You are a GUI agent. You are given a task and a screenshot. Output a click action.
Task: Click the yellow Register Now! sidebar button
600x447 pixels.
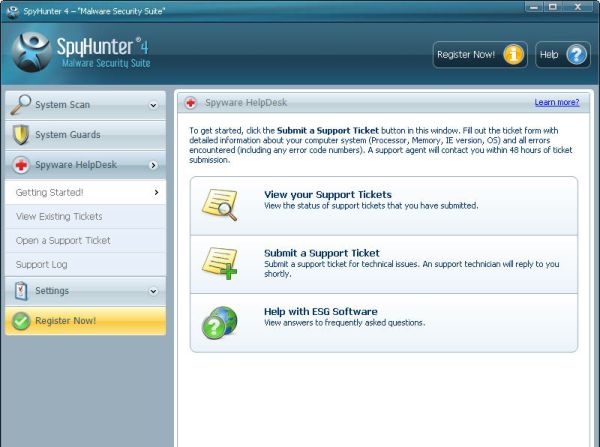coord(85,321)
